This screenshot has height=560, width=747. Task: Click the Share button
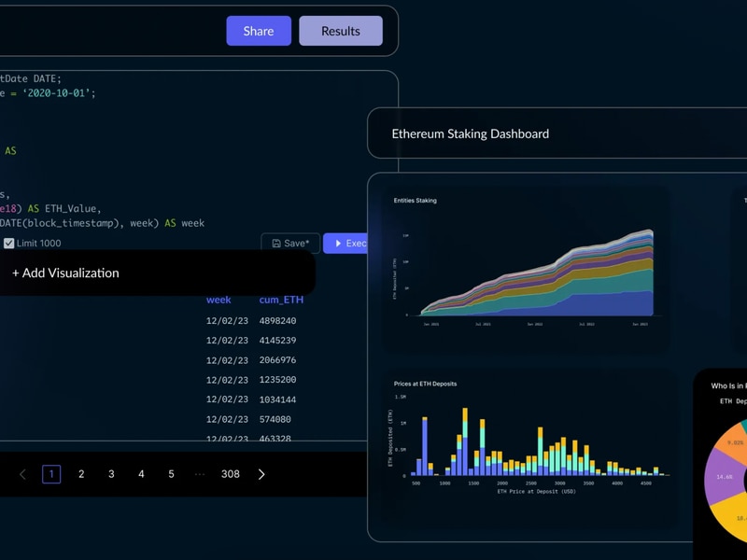click(259, 31)
